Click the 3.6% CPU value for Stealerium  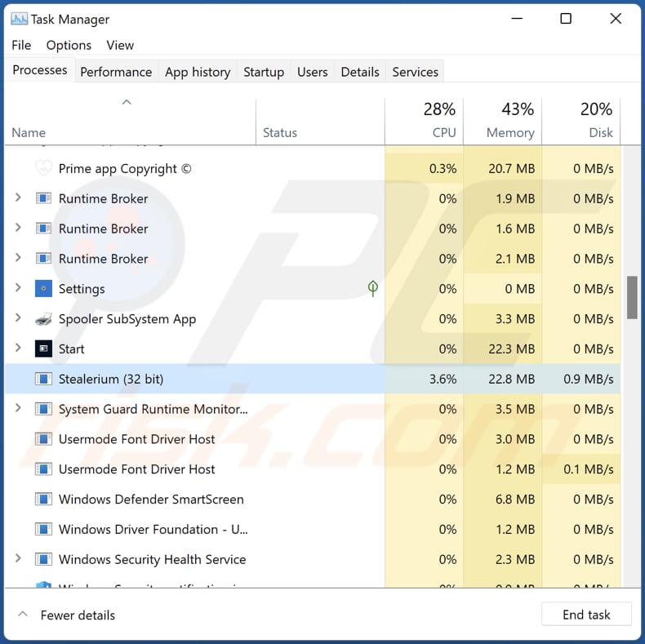click(443, 379)
